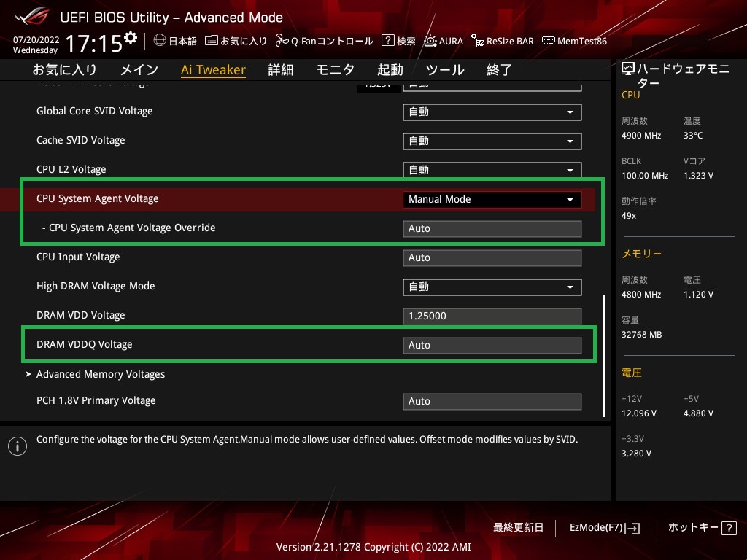The image size is (747, 560).
Task: Open the favorites (お気に入り) folder icon
Action: 211,41
